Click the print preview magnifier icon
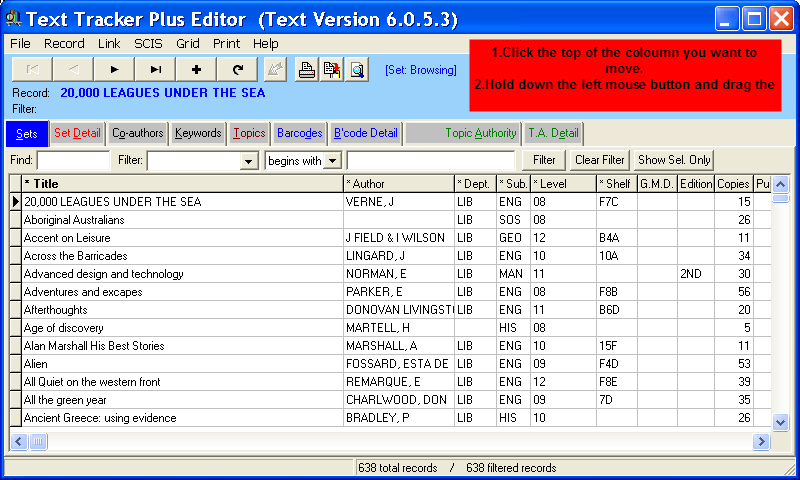This screenshot has height=480, width=800. pyautogui.click(x=357, y=69)
